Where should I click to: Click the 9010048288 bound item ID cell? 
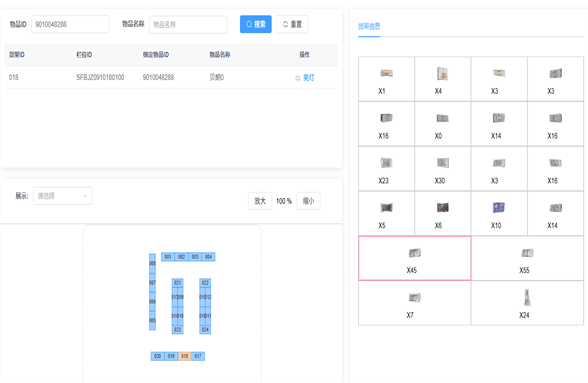point(158,78)
